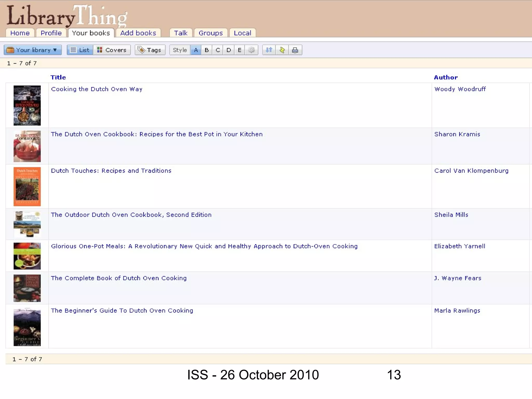
Task: Switch to Covers view
Action: click(x=112, y=50)
